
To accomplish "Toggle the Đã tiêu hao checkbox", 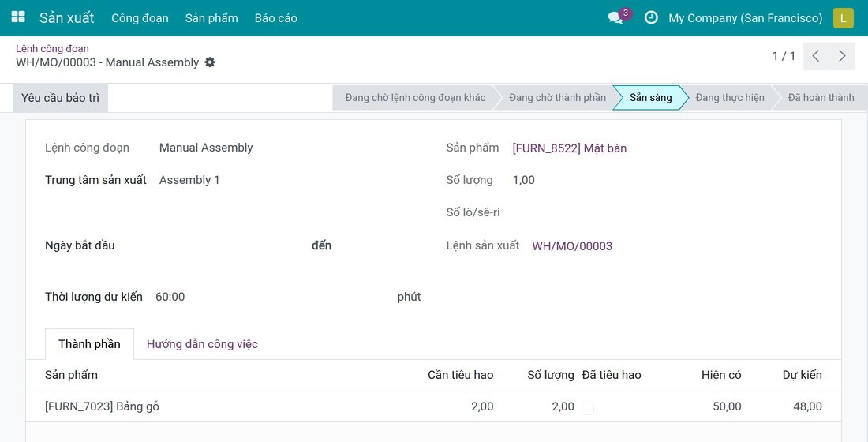I will pyautogui.click(x=588, y=408).
